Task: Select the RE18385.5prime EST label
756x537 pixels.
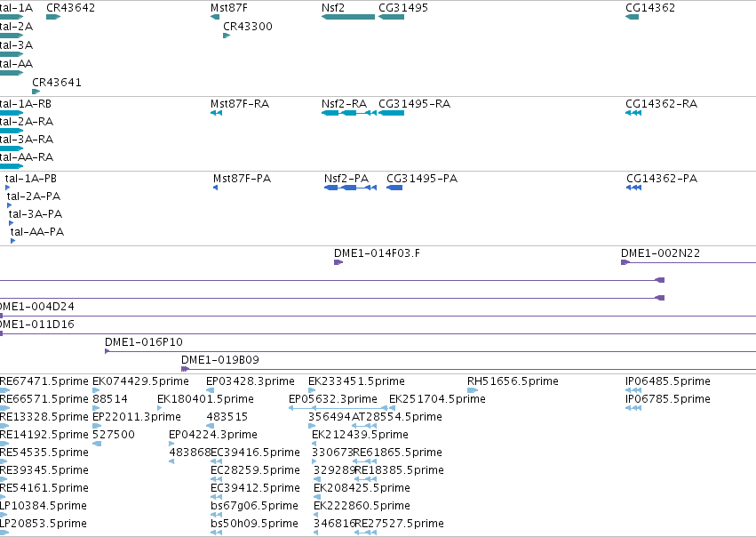Action: [400, 470]
